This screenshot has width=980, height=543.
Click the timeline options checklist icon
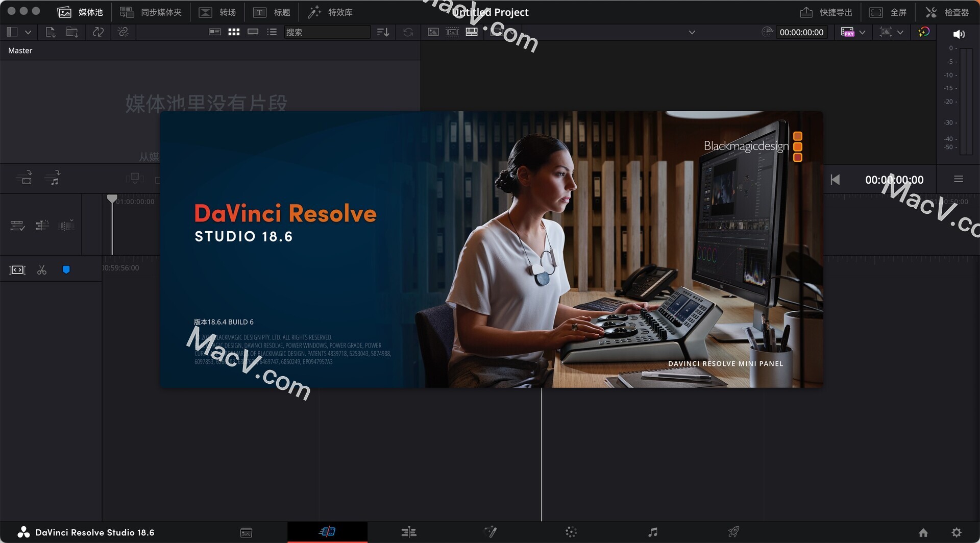click(x=17, y=225)
